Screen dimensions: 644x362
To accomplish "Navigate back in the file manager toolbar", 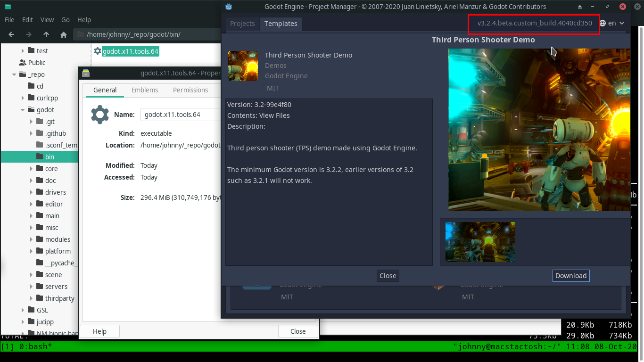I will (x=11, y=34).
